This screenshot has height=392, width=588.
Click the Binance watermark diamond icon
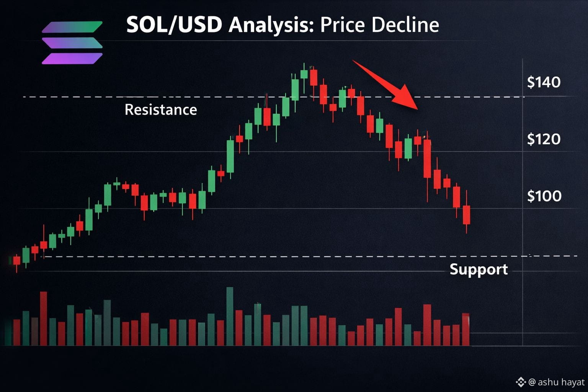(x=521, y=382)
